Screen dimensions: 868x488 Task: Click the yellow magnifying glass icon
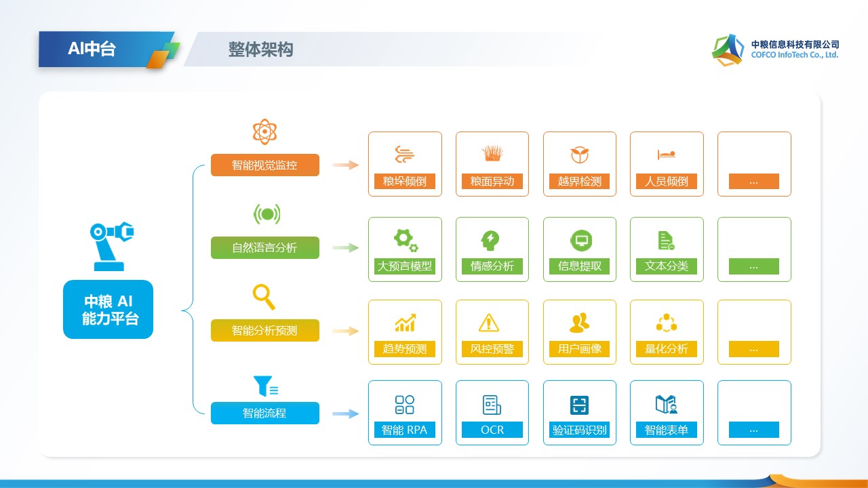pyautogui.click(x=264, y=297)
